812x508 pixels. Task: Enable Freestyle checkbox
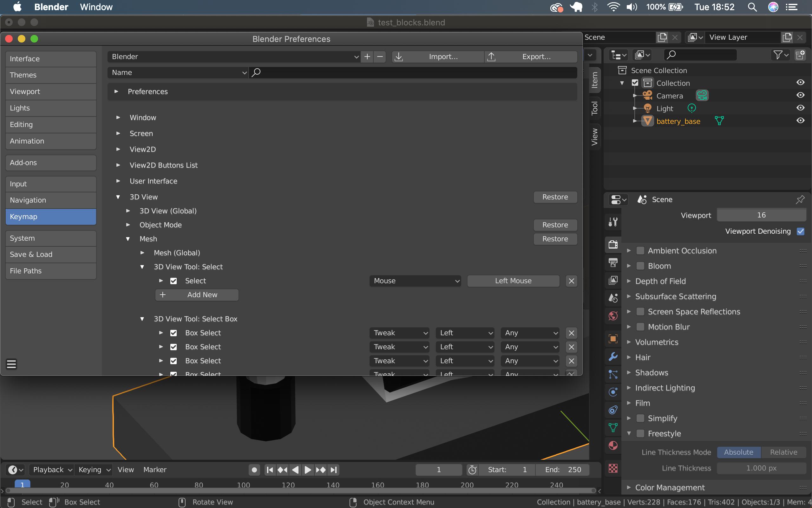pos(640,433)
